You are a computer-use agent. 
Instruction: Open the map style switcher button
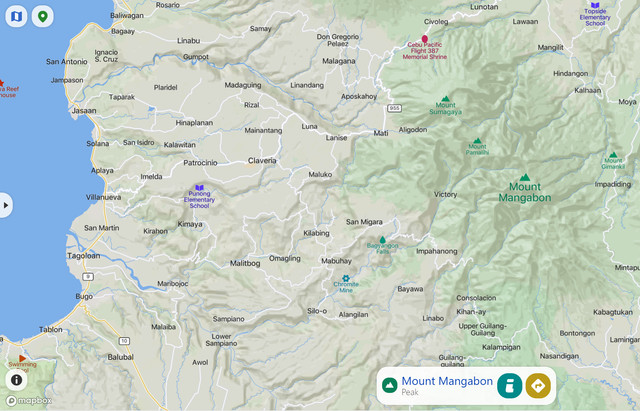coord(16,16)
